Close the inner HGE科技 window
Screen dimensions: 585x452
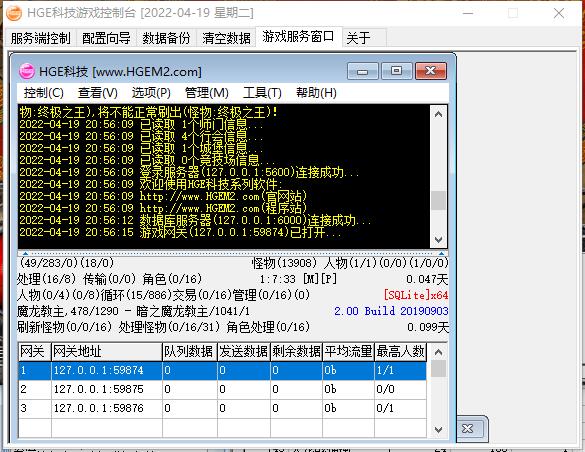tap(431, 71)
